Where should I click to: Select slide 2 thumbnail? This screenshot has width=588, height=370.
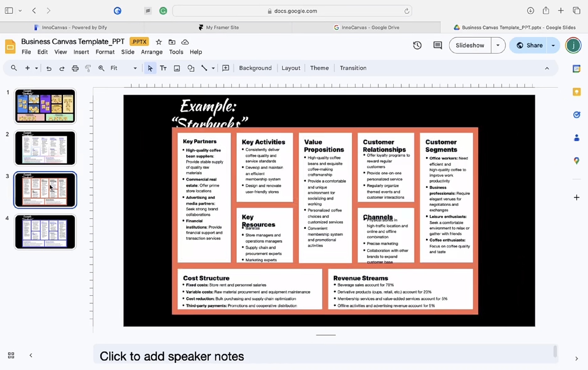(x=45, y=148)
